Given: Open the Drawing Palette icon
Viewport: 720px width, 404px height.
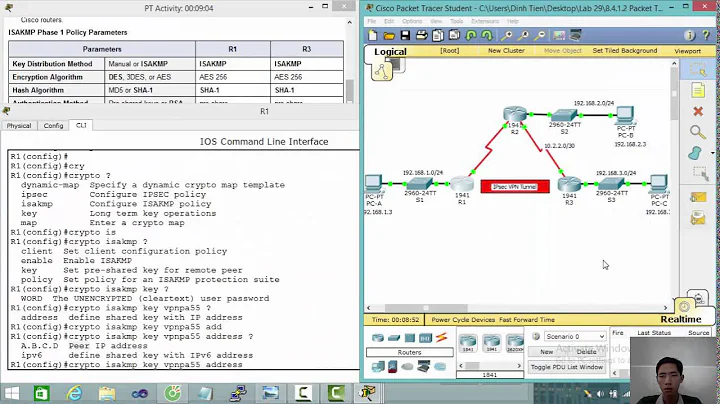Looking at the screenshot, I should pos(559,35).
